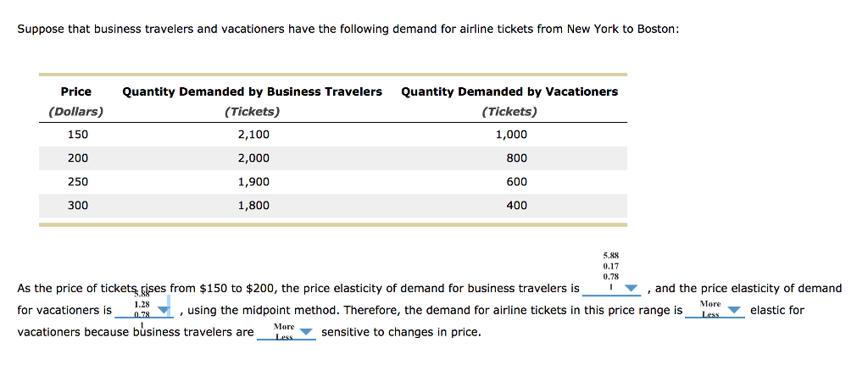Click the Quantity Demanded by Business Travelers header
Screen dimensions: 868x365
point(252,91)
